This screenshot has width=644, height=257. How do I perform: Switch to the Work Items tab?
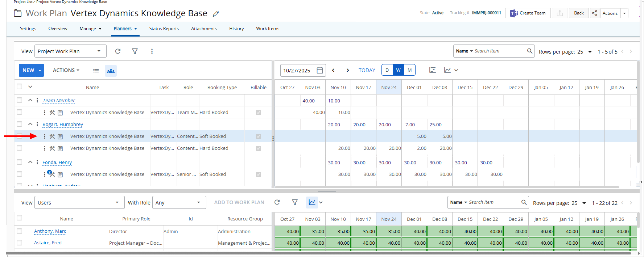coord(268,29)
